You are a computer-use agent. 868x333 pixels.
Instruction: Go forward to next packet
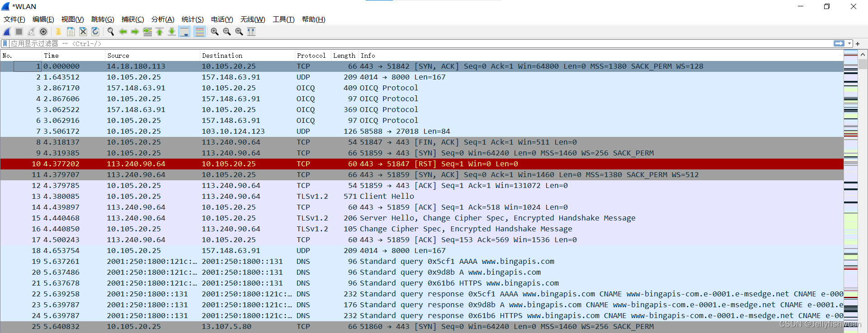(x=135, y=32)
